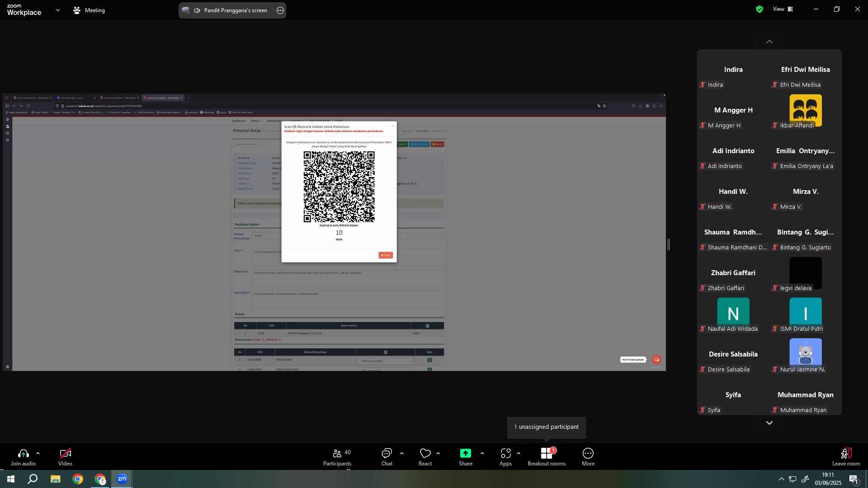Image resolution: width=868 pixels, height=488 pixels.
Task: Select legvi delava's black video tile
Action: 806,272
